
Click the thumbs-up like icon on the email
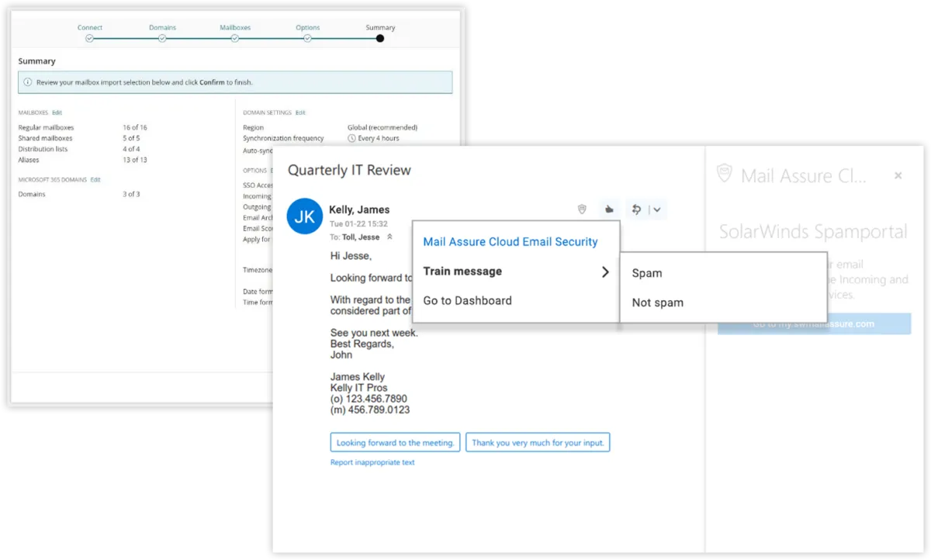coord(609,209)
